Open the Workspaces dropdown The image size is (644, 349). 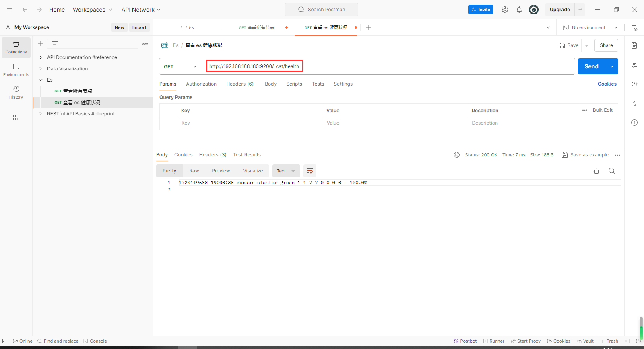tap(93, 10)
